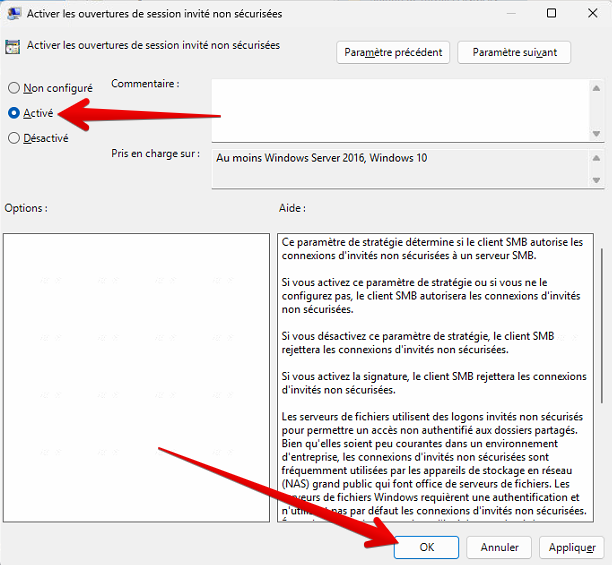Click the 'Au moins Windows Server 2016' text box
Viewport: 612px width, 565px height.
pyautogui.click(x=400, y=167)
